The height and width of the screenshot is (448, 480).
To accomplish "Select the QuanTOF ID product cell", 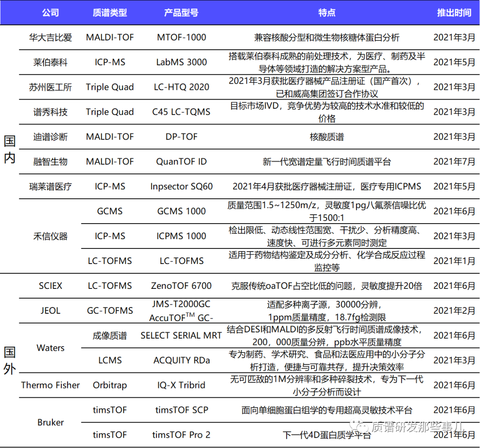I will pyautogui.click(x=181, y=162).
